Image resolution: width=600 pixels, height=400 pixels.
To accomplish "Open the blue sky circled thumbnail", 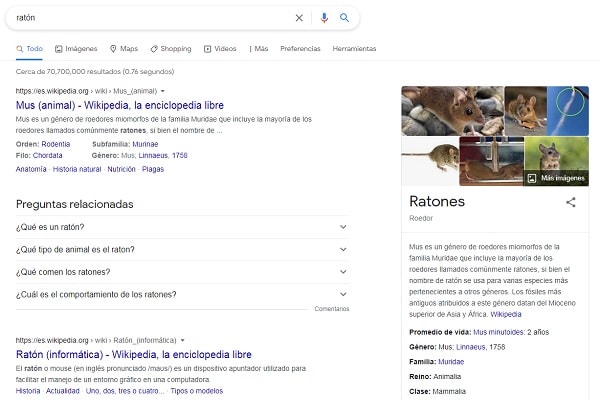I will pyautogui.click(x=568, y=111).
